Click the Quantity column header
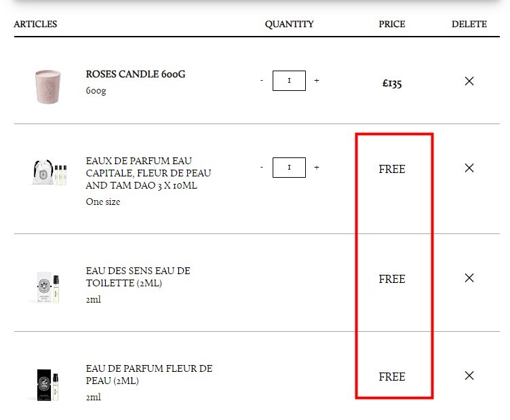This screenshot has height=420, width=510. point(289,24)
